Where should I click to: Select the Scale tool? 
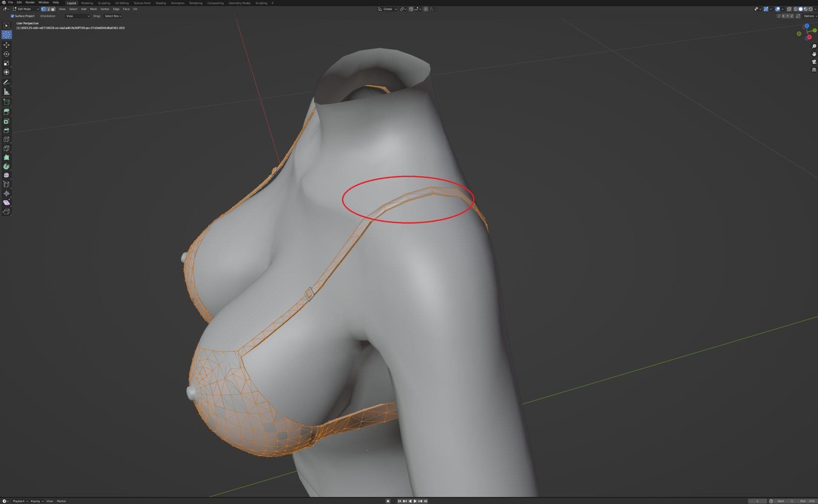coord(6,63)
